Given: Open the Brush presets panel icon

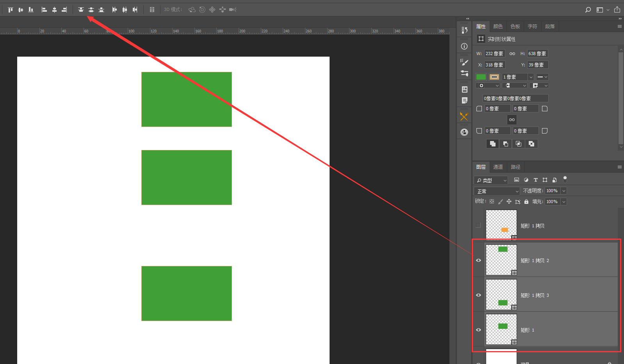Looking at the screenshot, I should [x=464, y=62].
